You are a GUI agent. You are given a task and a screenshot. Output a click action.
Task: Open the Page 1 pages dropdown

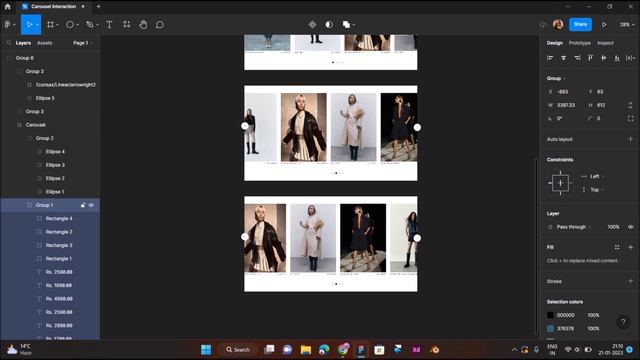click(83, 43)
